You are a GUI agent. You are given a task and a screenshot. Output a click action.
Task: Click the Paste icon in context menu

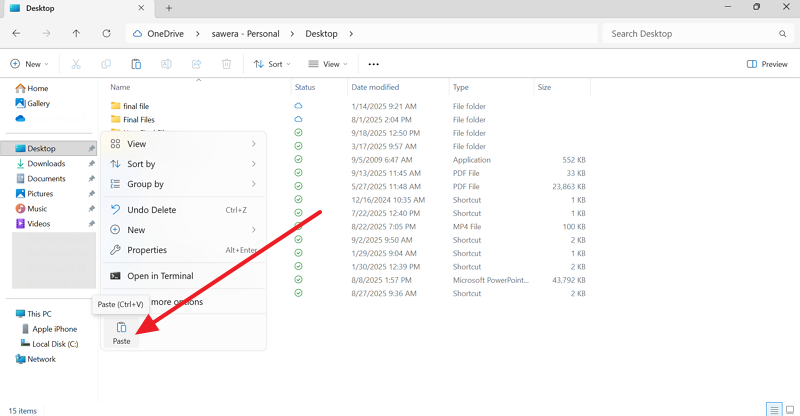pyautogui.click(x=121, y=328)
